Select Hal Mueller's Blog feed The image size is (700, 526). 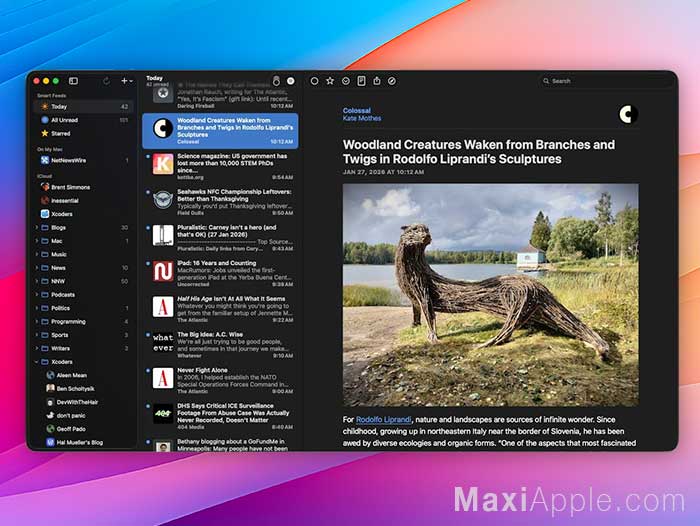coord(84,442)
